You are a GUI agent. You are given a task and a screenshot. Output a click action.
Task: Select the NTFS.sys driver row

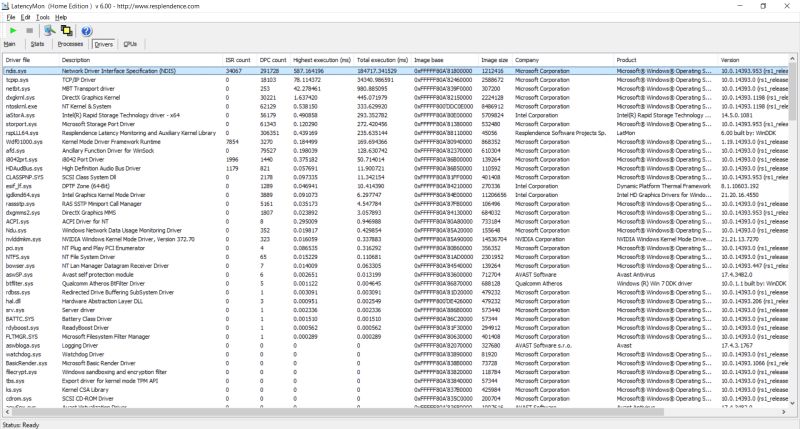[x=396, y=257]
